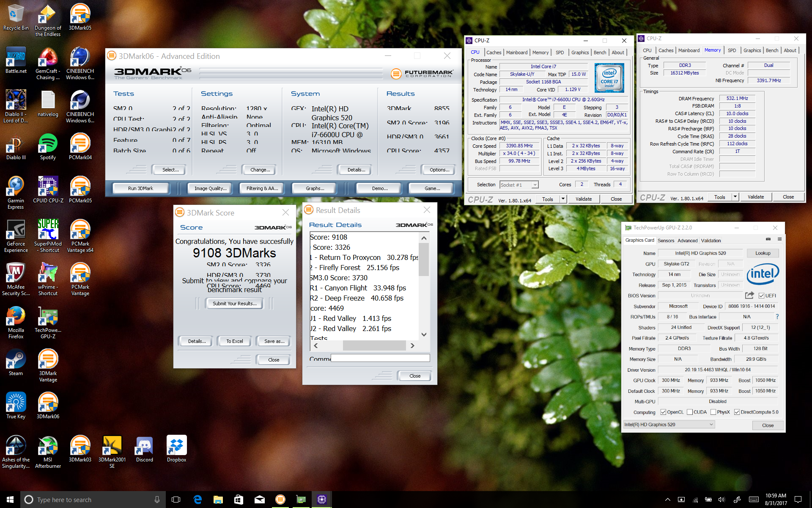Click the horizontal scrollbar thumb in Result Details
812x508 pixels.
coord(374,346)
